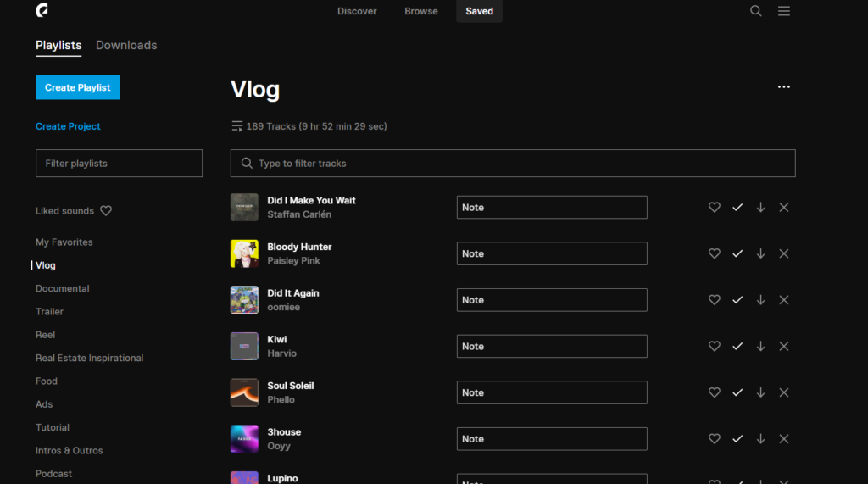
Task: Open Real Estate Inspirational playlist
Action: (x=90, y=358)
